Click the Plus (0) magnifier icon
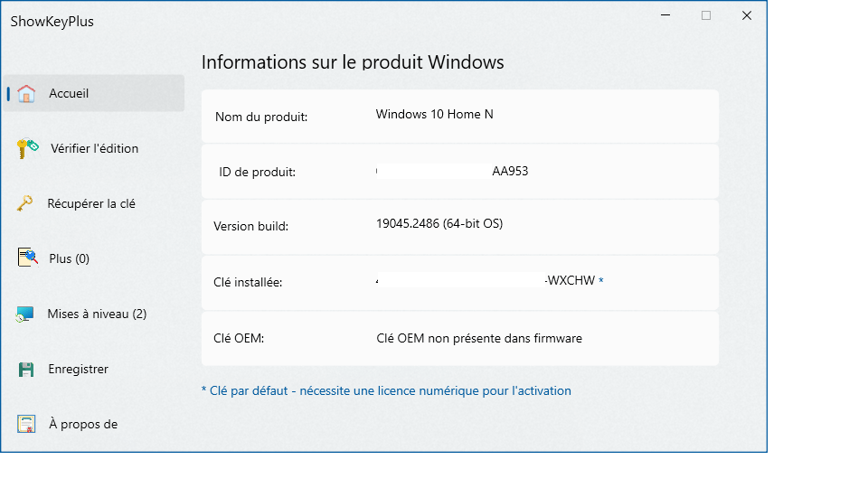Screen dimensions: 868x488 tap(28, 258)
